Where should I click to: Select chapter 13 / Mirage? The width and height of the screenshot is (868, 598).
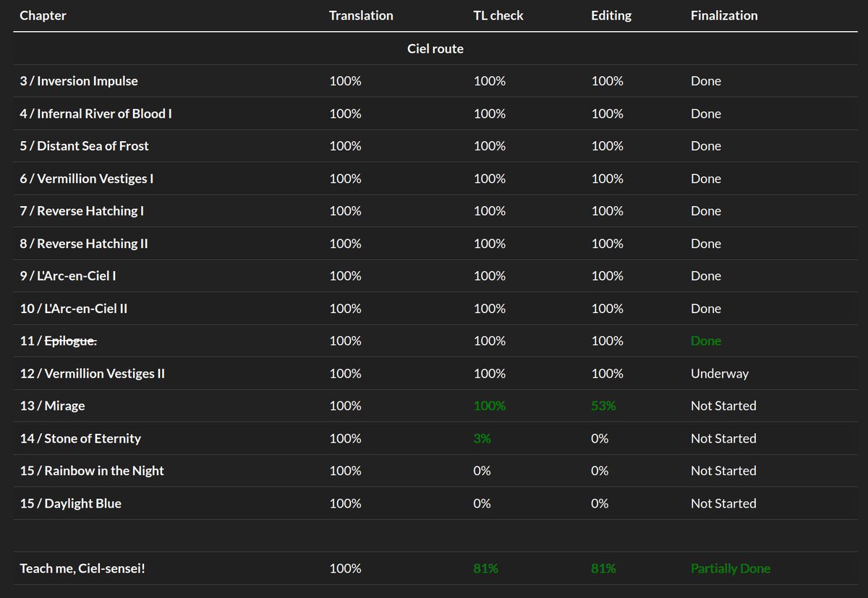pos(52,406)
